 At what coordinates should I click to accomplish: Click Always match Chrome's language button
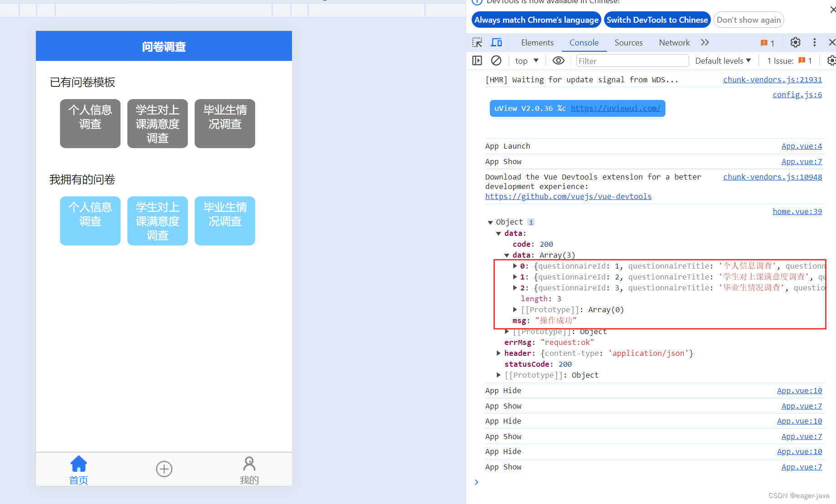(x=536, y=20)
